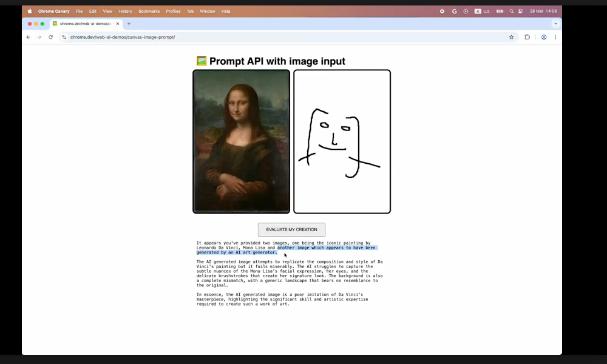Go back to the previous page
Viewport: 607px width, 364px height.
click(29, 37)
